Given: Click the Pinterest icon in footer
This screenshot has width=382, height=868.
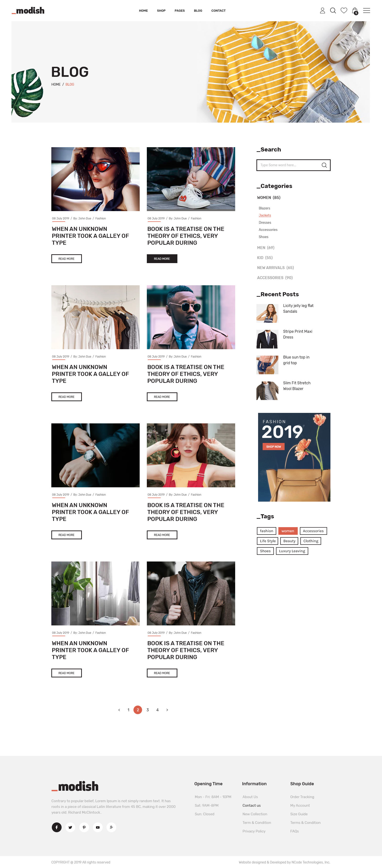Looking at the screenshot, I should [x=84, y=827].
